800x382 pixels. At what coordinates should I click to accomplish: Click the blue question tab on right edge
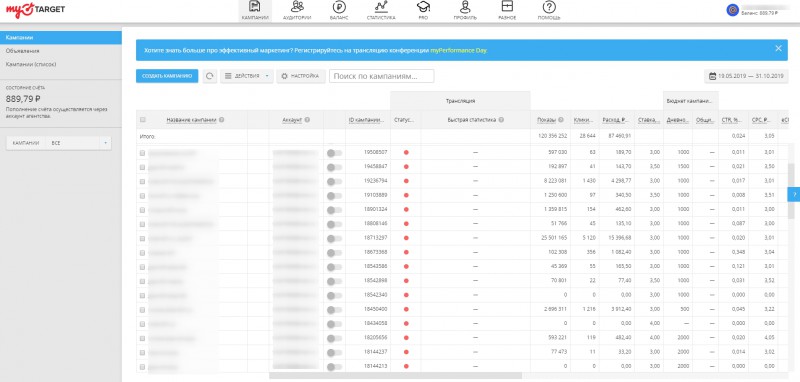coord(793,194)
